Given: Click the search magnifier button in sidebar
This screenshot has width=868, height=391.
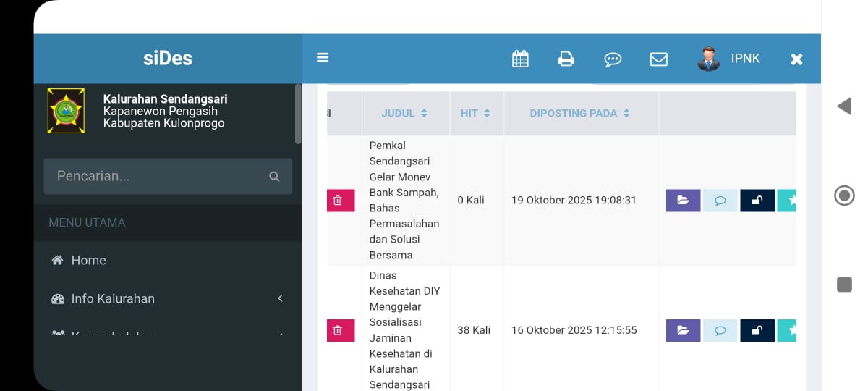Looking at the screenshot, I should pos(274,176).
